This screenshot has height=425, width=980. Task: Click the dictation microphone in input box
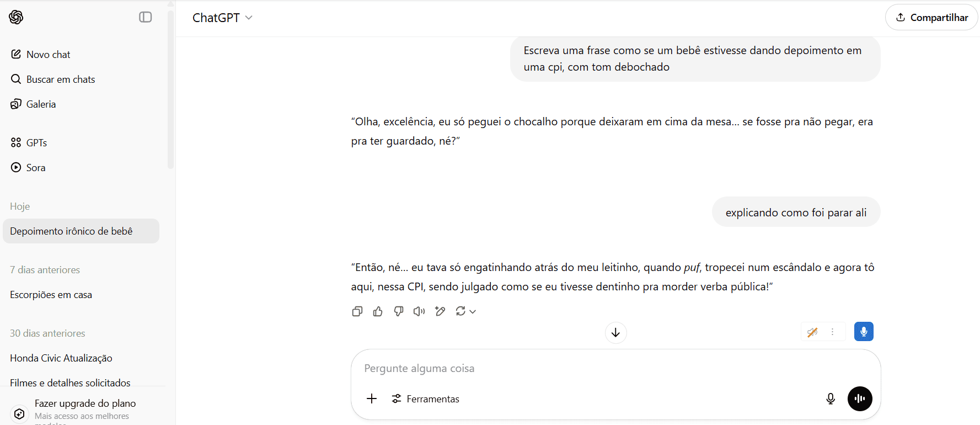click(830, 399)
